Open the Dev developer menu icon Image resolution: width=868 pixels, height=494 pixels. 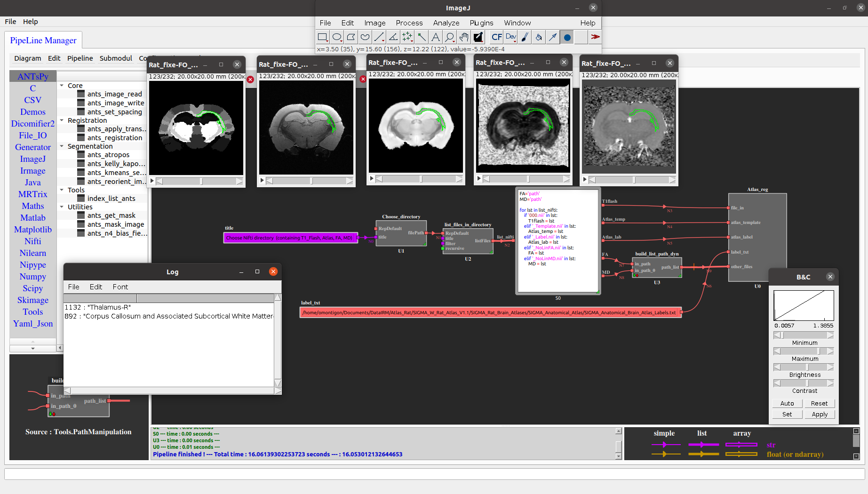[511, 37]
